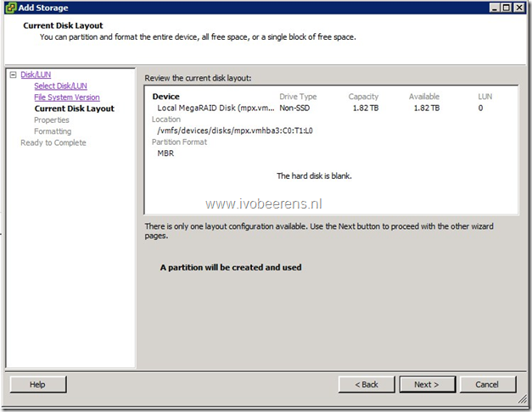This screenshot has height=412, width=532.
Task: Click the Partition Format label
Action: (179, 142)
